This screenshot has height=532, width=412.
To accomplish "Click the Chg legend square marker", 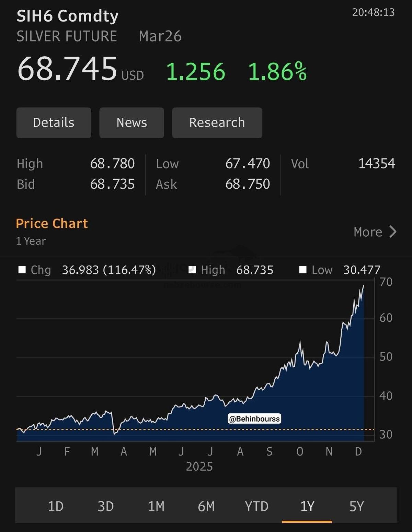I will coord(22,270).
